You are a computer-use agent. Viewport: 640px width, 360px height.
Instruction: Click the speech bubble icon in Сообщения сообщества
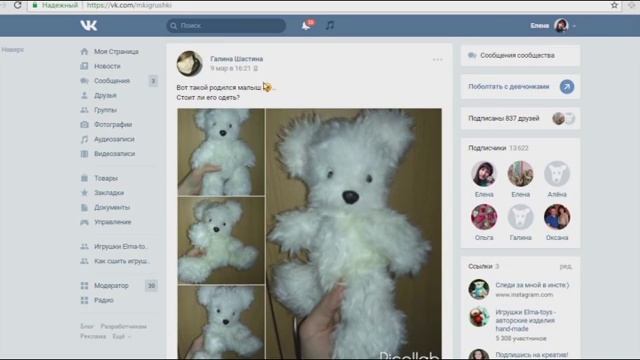[x=472, y=55]
